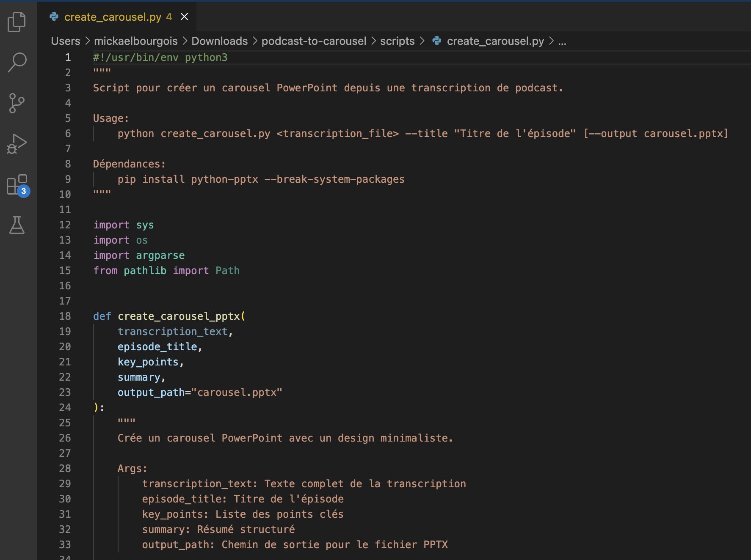
Task: Open the Run and Debug view
Action: coord(17,144)
